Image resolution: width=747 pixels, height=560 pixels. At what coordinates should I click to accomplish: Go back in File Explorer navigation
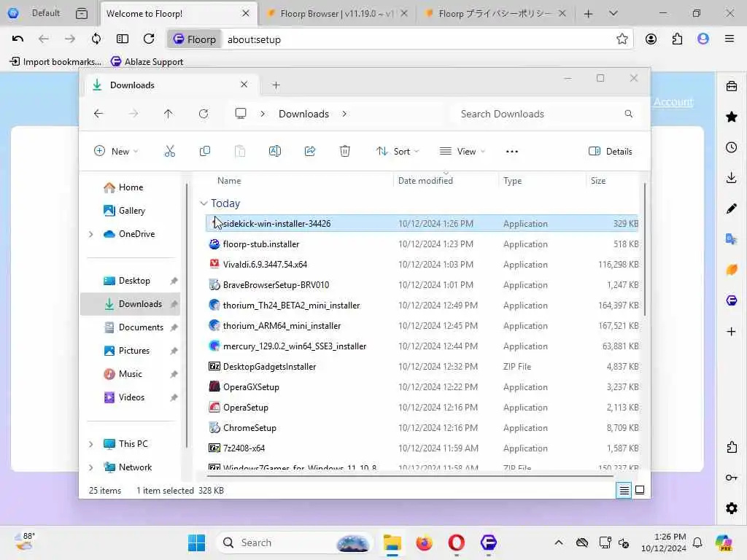98,114
